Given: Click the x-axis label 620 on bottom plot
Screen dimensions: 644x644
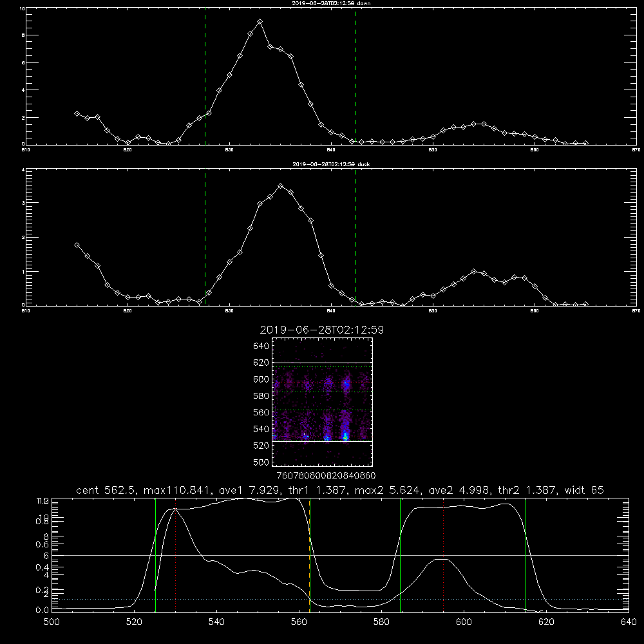Looking at the screenshot, I should click(546, 622).
